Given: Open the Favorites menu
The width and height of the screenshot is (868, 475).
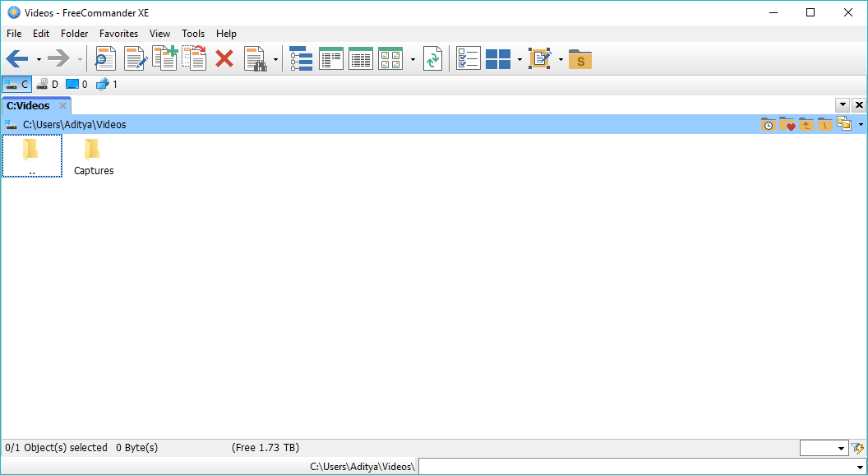Looking at the screenshot, I should pyautogui.click(x=118, y=34).
